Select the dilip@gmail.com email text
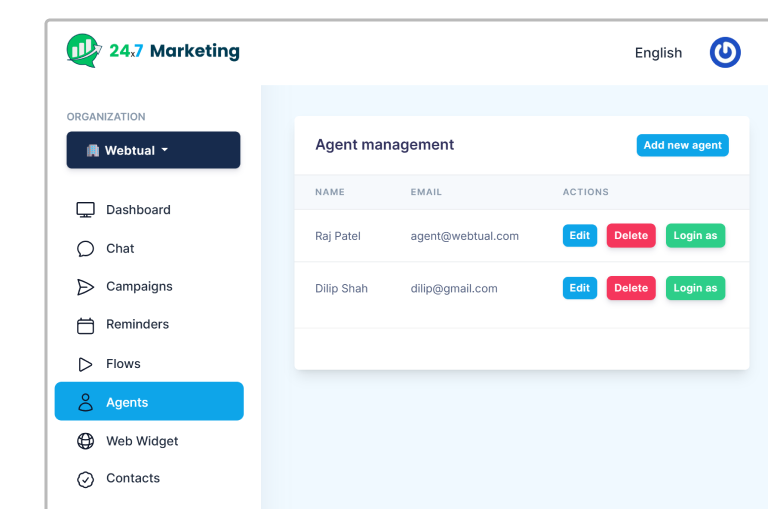768x509 pixels. (x=454, y=289)
